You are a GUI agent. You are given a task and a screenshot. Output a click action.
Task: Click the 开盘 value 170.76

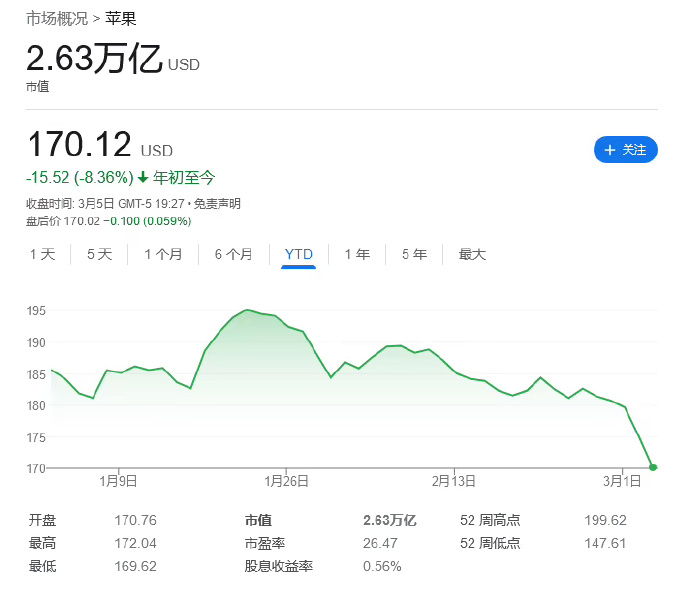136,520
